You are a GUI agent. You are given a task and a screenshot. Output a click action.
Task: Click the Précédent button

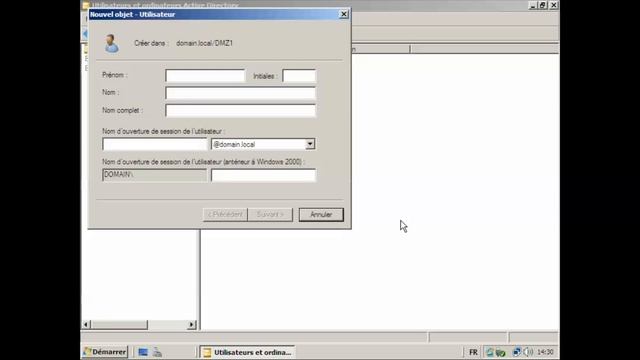[225, 215]
